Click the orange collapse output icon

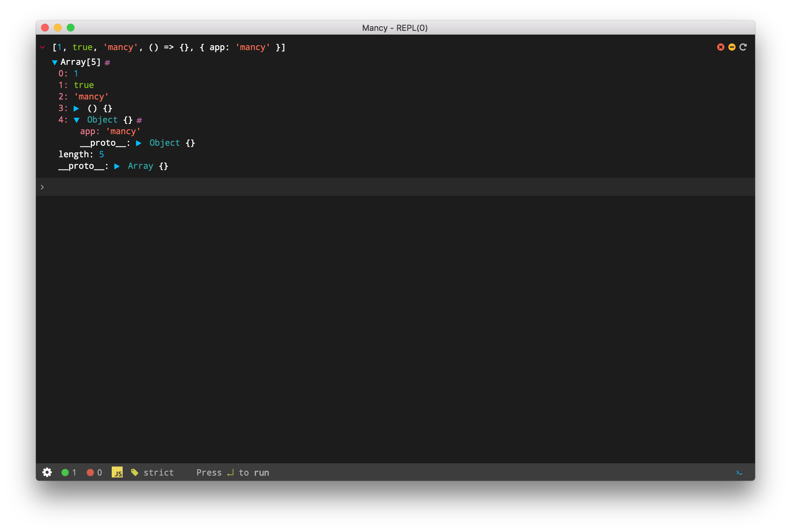pos(732,47)
